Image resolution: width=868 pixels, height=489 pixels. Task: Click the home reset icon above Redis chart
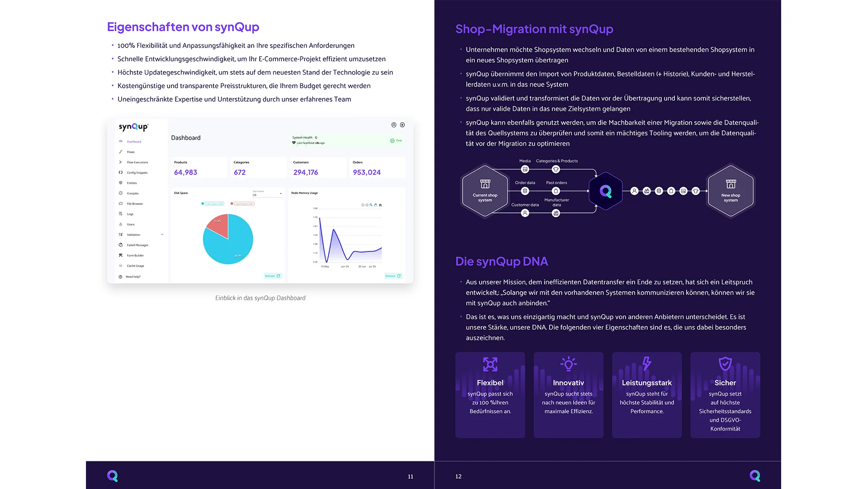380,205
